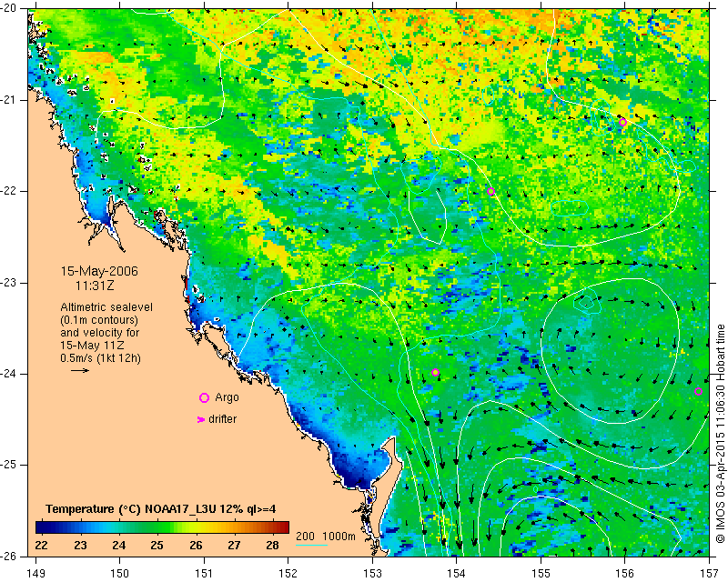Click the longitude axis label '151'
This screenshot has width=728, height=582.
(x=204, y=574)
